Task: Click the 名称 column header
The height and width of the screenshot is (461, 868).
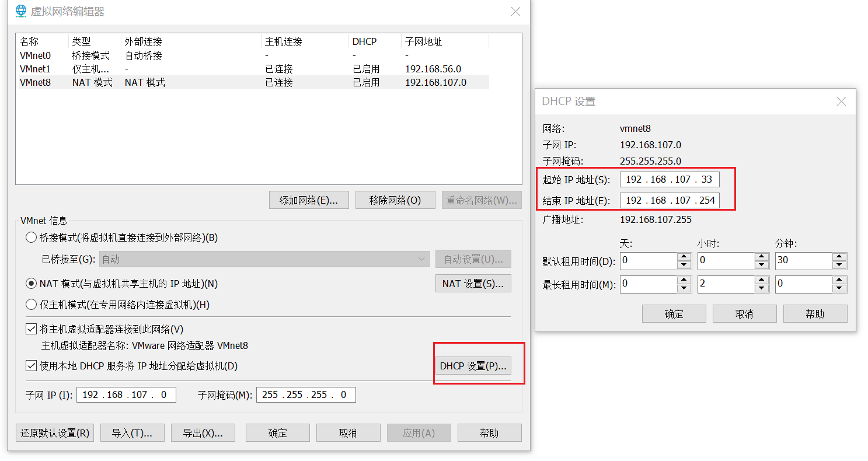Action: 42,42
